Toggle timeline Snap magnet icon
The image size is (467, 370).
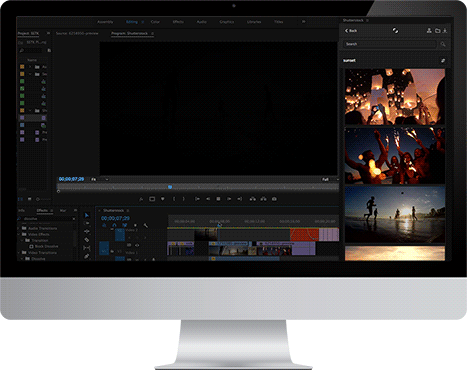point(114,226)
